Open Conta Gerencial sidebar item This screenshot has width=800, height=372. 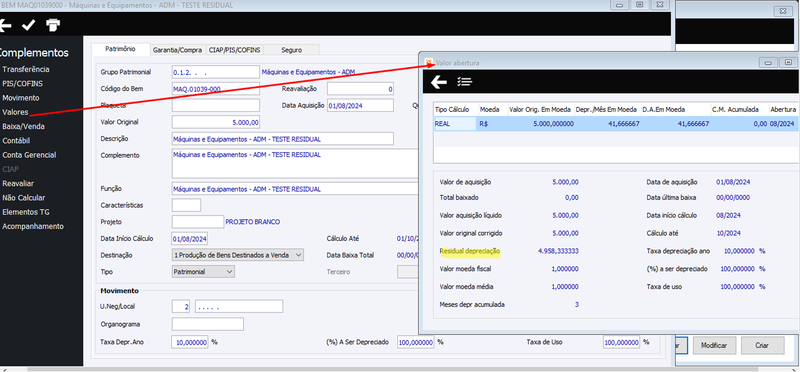[x=29, y=155]
